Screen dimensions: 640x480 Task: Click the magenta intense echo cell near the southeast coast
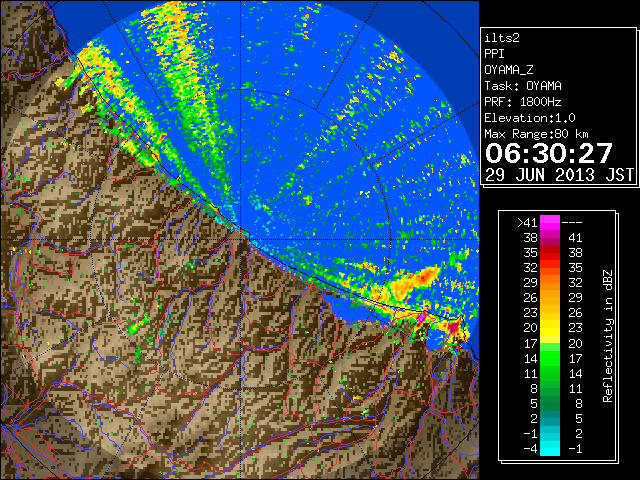[x=422, y=317]
